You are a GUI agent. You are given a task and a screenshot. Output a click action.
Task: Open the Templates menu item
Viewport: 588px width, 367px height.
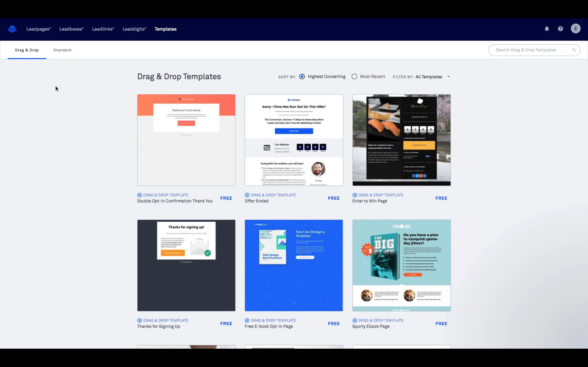166,29
